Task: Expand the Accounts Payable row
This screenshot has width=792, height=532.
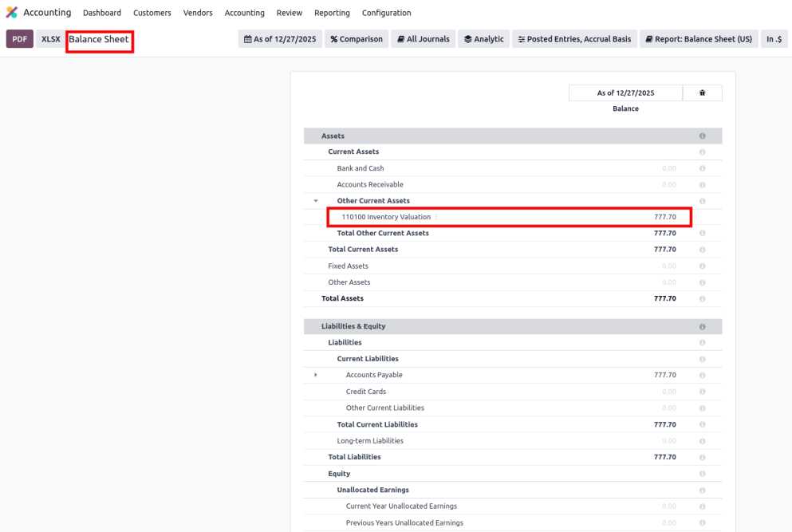Action: tap(316, 375)
